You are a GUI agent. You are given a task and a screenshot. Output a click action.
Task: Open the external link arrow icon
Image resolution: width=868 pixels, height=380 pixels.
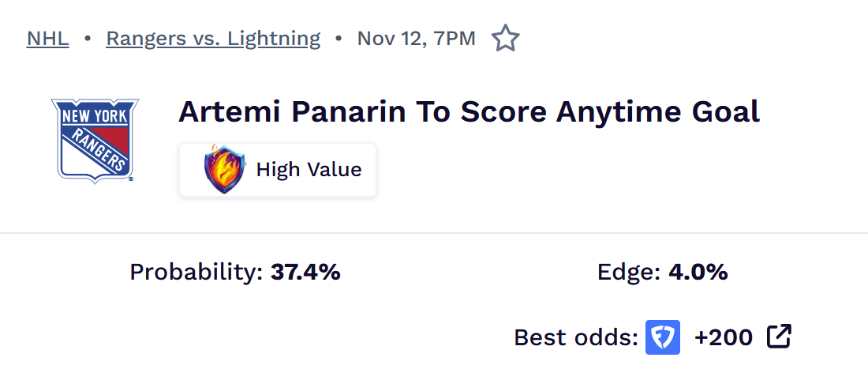pos(779,337)
